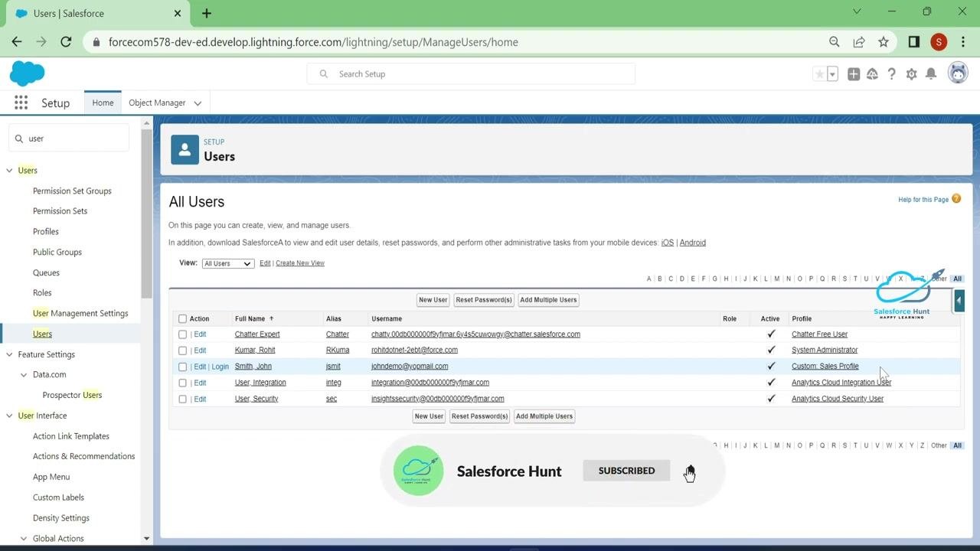The width and height of the screenshot is (980, 551).
Task: Collapse the Data.com tree node
Action: coord(24,375)
